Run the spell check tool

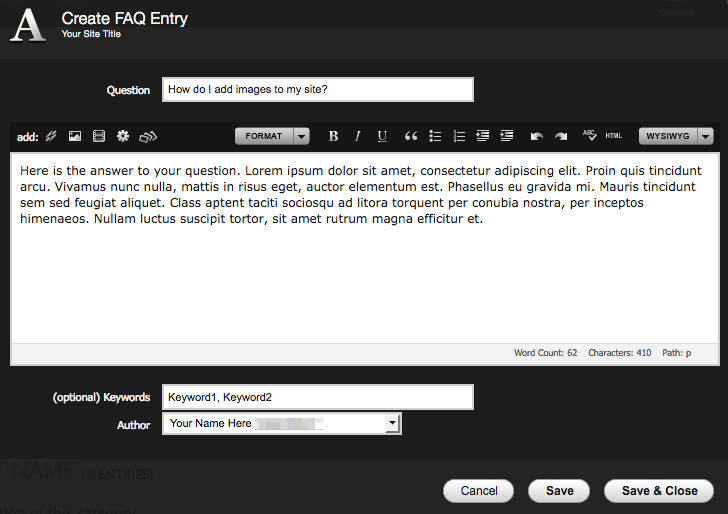(x=589, y=136)
